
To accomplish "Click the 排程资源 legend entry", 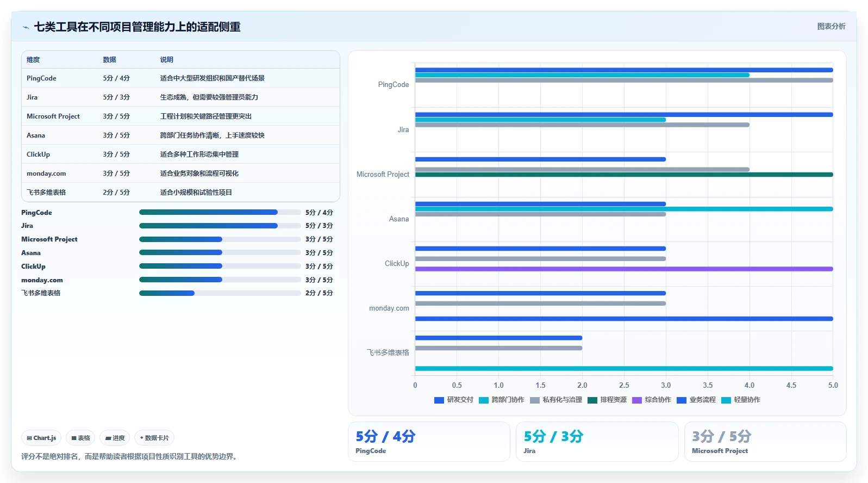I will pyautogui.click(x=607, y=400).
